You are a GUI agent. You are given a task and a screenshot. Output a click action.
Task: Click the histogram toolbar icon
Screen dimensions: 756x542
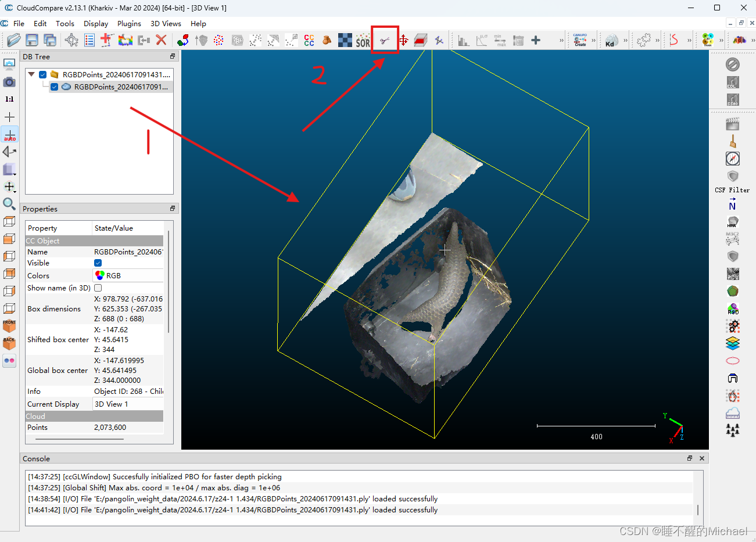pyautogui.click(x=463, y=40)
